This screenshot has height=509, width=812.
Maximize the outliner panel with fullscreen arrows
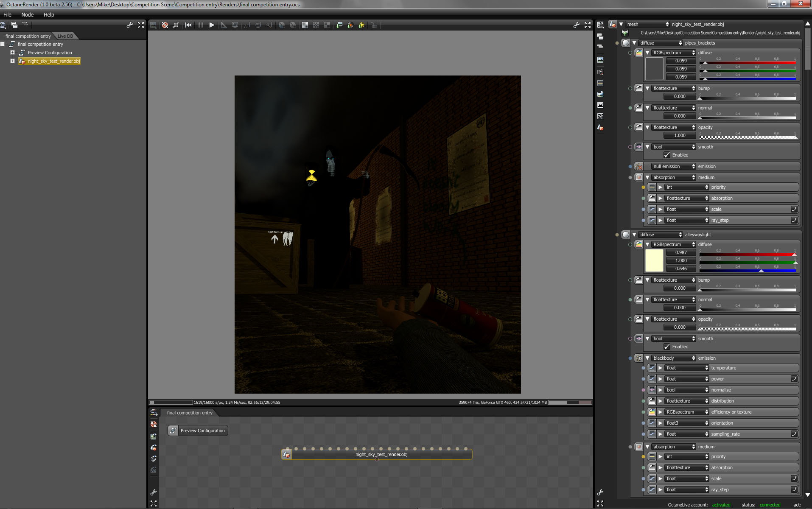(141, 25)
